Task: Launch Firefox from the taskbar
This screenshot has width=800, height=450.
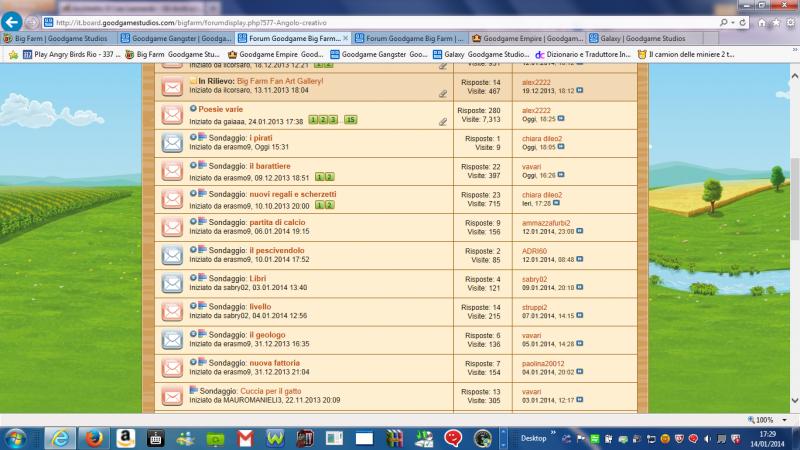Action: tap(93, 438)
